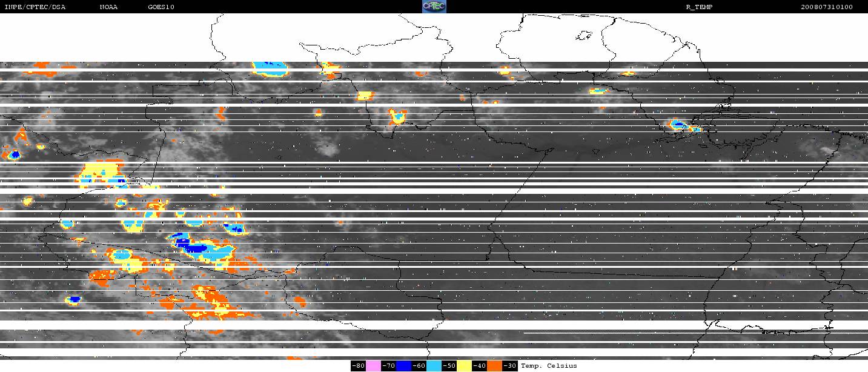The image size is (868, 372).
Task: Click the 'NOAA' header text
Action: 109,7
